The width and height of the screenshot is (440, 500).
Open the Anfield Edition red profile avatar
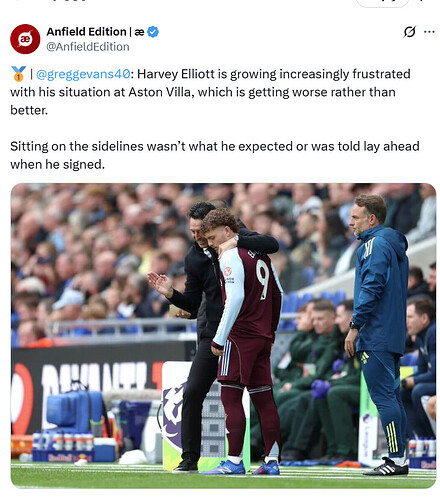pyautogui.click(x=25, y=39)
